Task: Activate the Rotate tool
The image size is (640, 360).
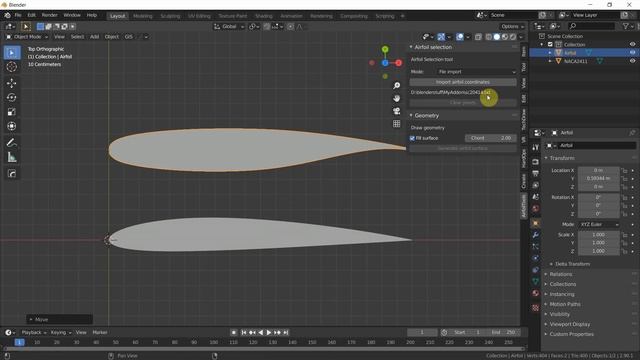Action: pos(12,98)
